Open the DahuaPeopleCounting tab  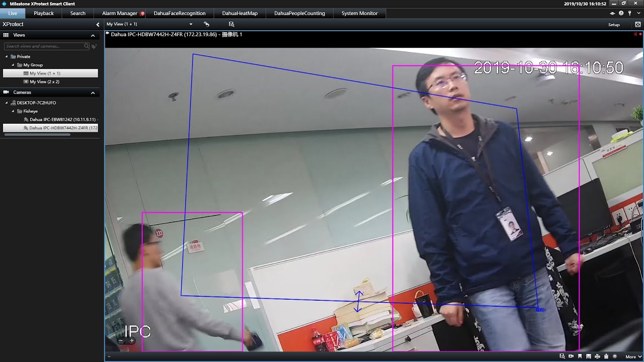(x=299, y=13)
